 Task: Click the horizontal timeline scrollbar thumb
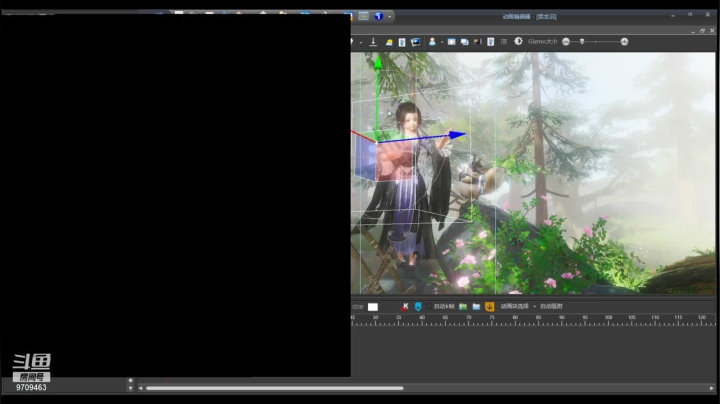pyautogui.click(x=275, y=388)
